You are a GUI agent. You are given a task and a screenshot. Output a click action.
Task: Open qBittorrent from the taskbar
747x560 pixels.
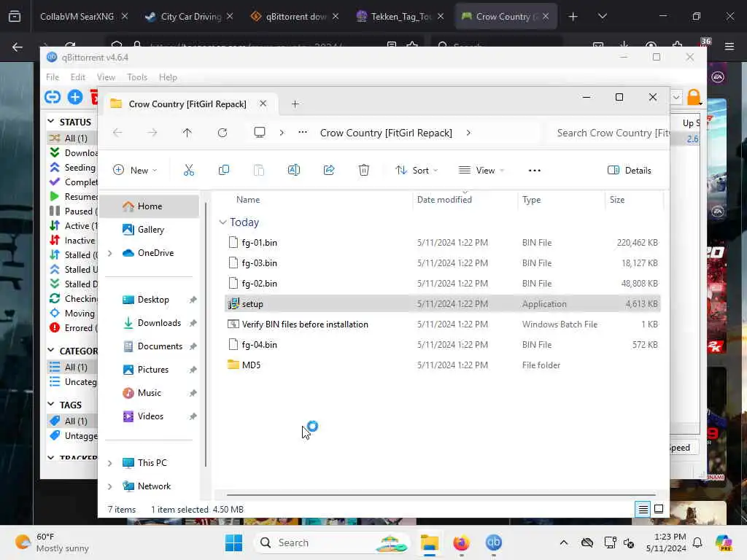click(494, 542)
